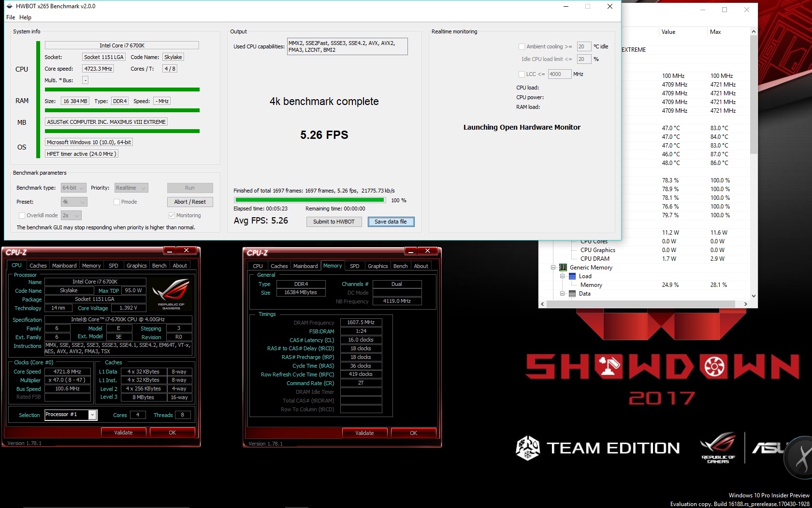
Task: Toggle Overkill mode checkbox
Action: click(22, 215)
